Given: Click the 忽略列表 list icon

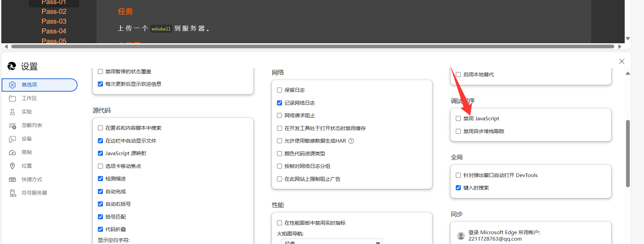Looking at the screenshot, I should [x=13, y=126].
